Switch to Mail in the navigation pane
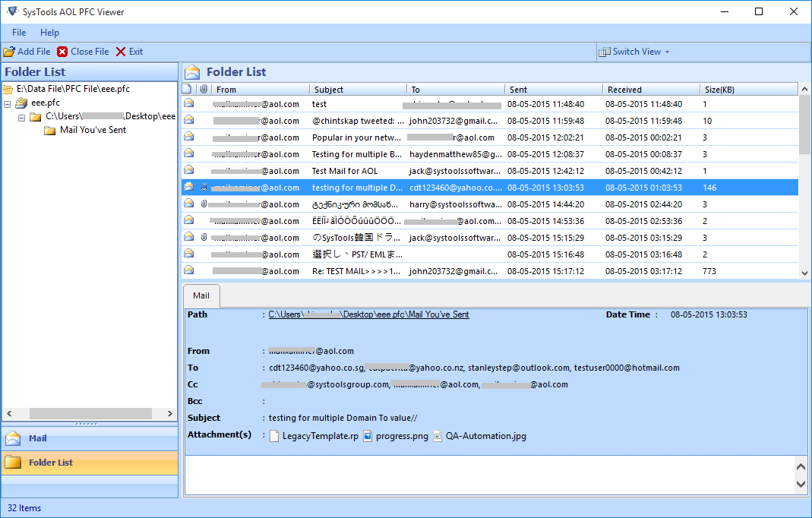 pos(90,438)
